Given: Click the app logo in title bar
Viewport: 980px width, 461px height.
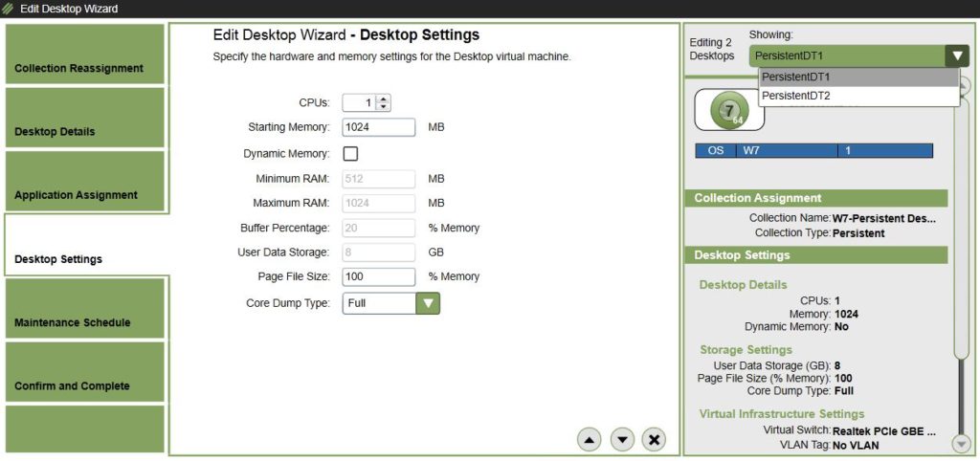Looking at the screenshot, I should tap(8, 9).
